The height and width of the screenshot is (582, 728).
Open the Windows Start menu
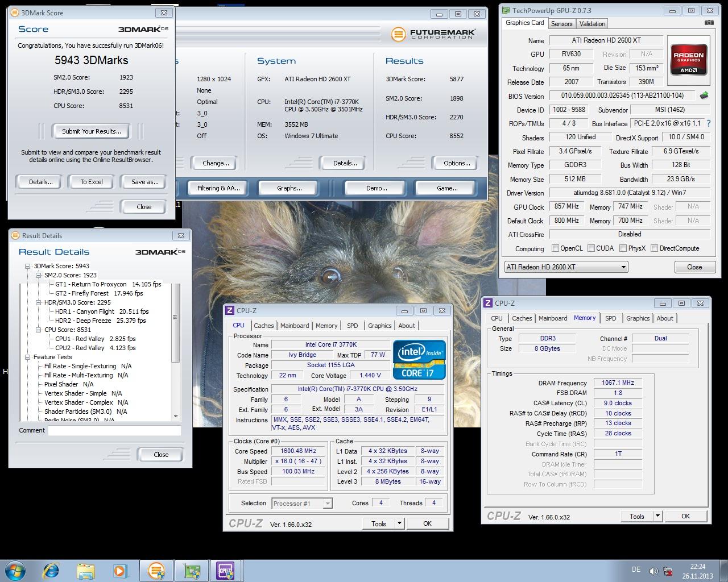click(15, 571)
